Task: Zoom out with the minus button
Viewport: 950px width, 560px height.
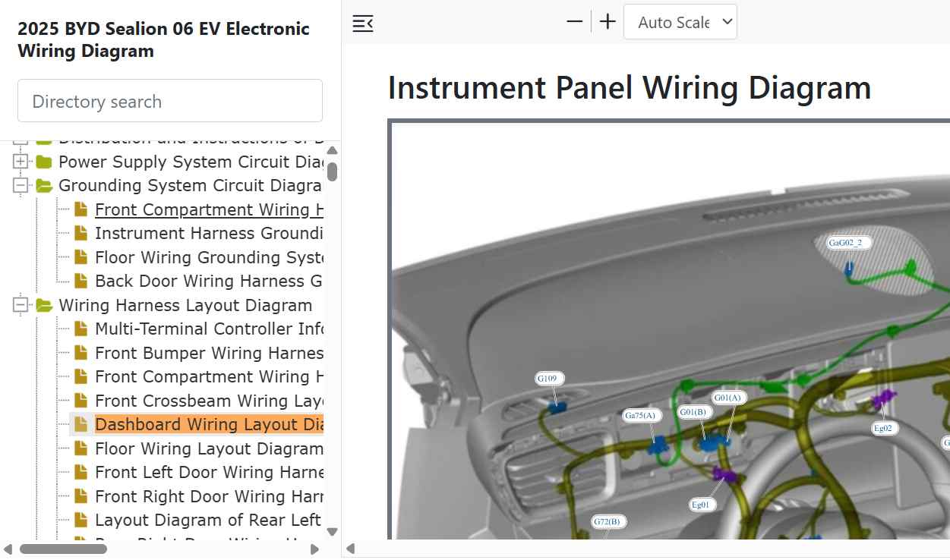Action: click(575, 22)
